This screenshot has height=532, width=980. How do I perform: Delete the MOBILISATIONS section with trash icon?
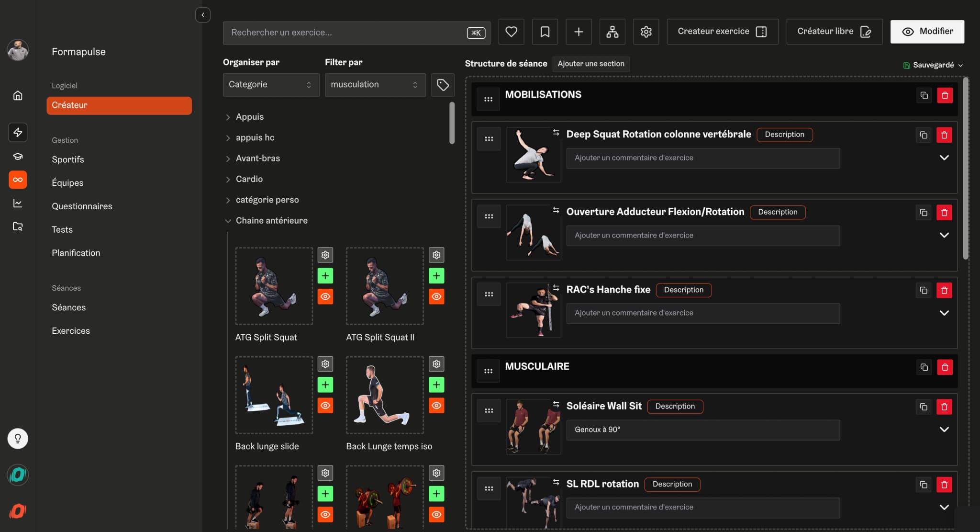click(x=945, y=95)
